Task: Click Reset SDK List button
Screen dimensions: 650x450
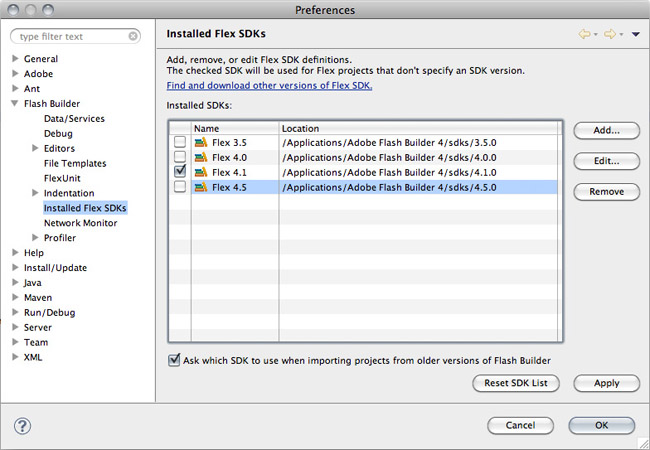Action: click(516, 383)
